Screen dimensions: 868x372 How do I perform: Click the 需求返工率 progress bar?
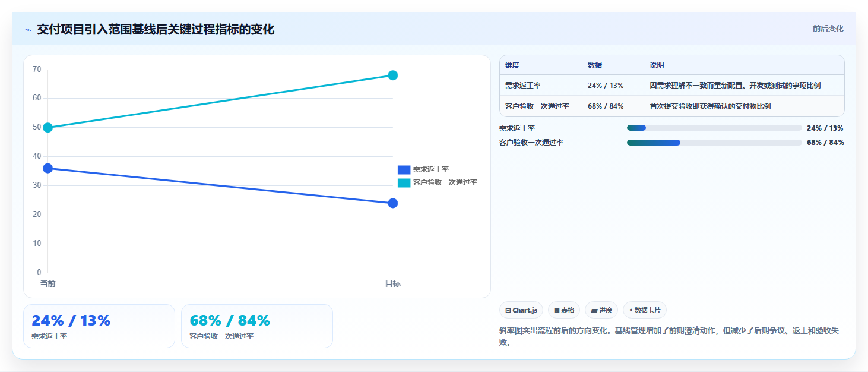[714, 128]
